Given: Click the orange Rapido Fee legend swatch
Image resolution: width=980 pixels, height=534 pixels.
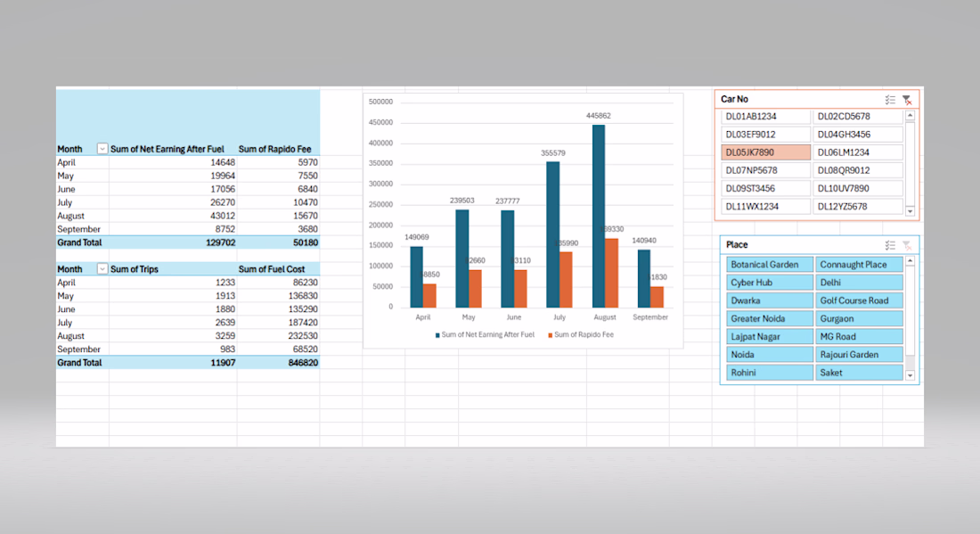Looking at the screenshot, I should [550, 335].
